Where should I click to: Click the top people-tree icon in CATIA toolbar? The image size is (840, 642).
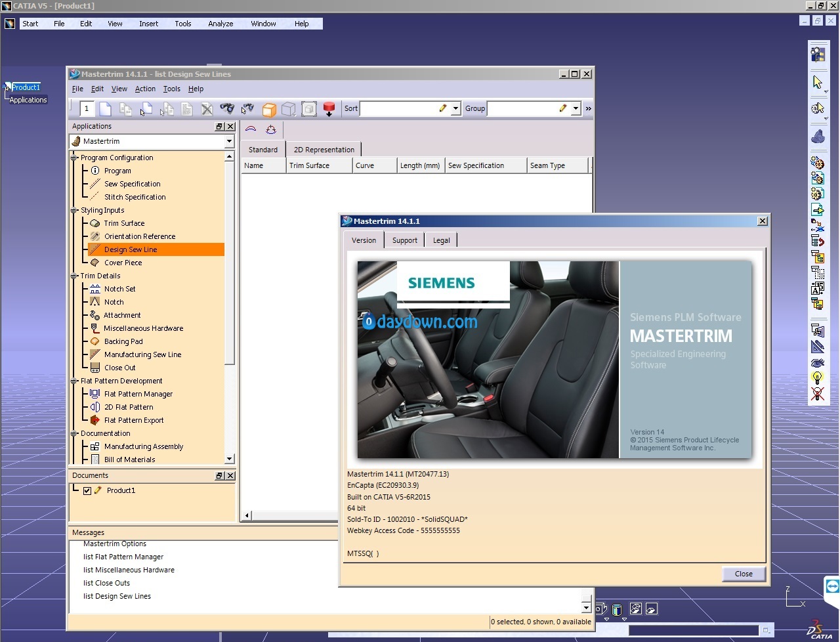[x=818, y=54]
